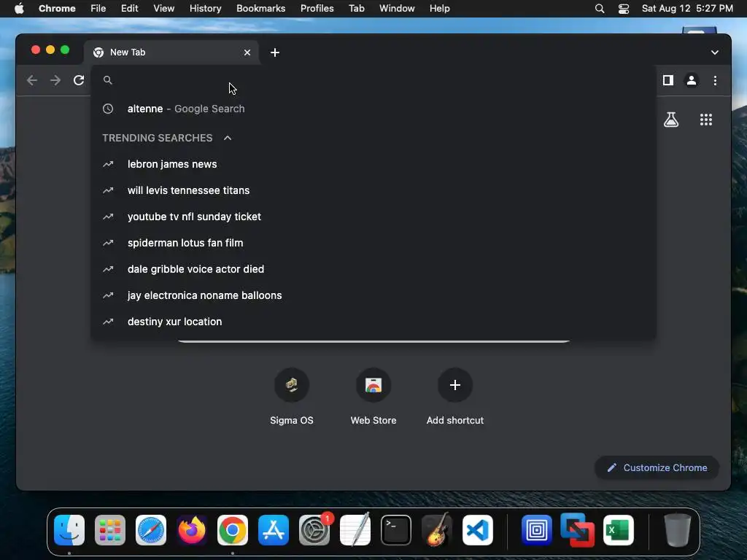Open Safari from the dock
The width and height of the screenshot is (747, 560).
(x=151, y=529)
